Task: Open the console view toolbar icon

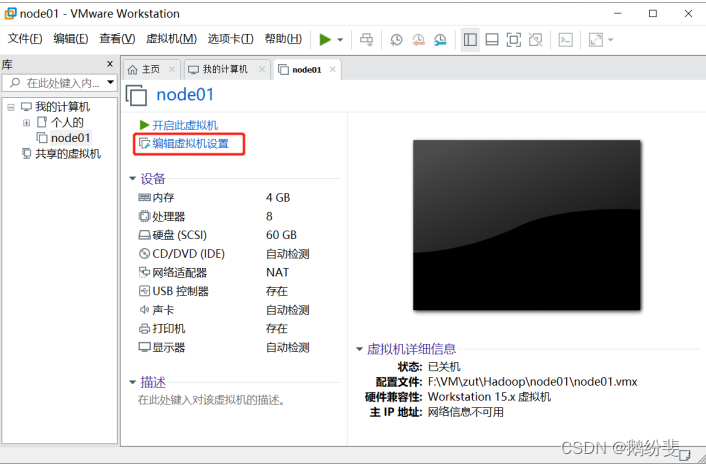Action: pos(566,40)
